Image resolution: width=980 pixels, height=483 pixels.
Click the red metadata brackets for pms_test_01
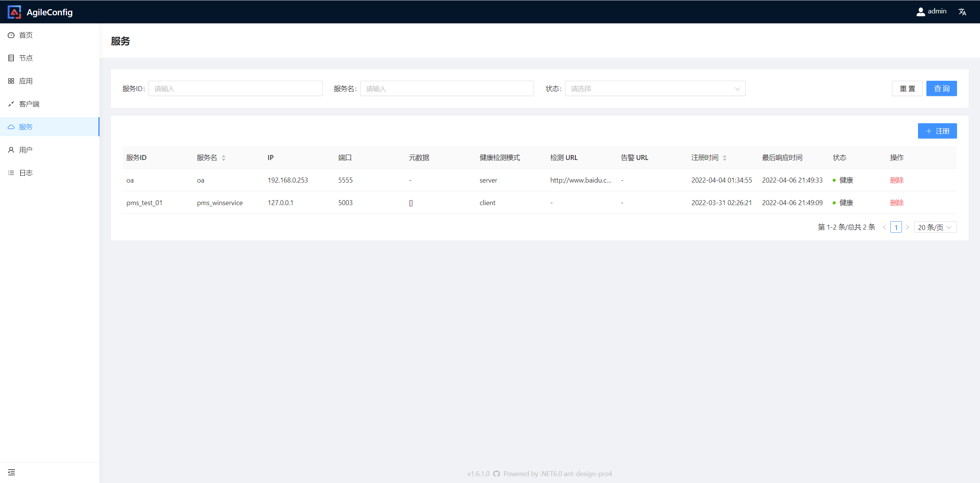pos(411,203)
